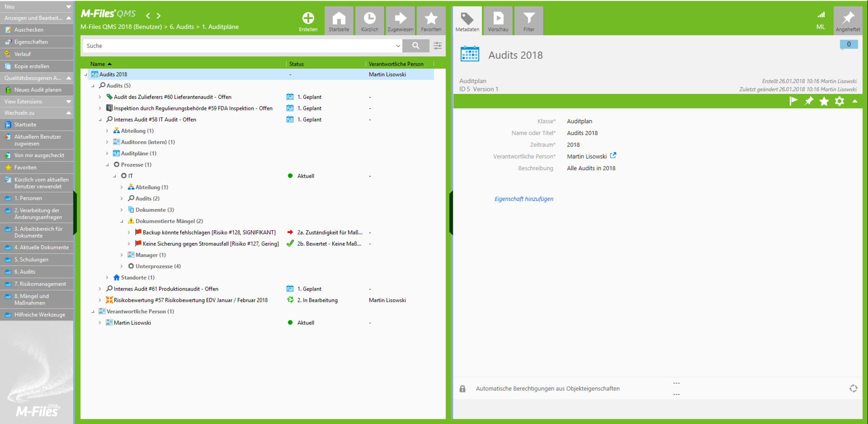
Task: Click the Beschreibung value Alle Audits in 2018
Action: (591, 168)
